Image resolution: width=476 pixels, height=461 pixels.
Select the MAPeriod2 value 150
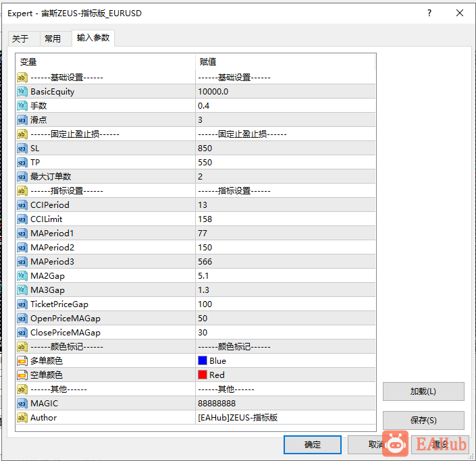pyautogui.click(x=205, y=248)
